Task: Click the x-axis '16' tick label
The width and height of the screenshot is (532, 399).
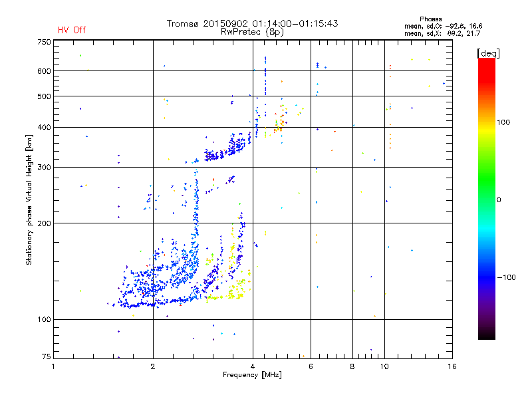Action: [452, 366]
